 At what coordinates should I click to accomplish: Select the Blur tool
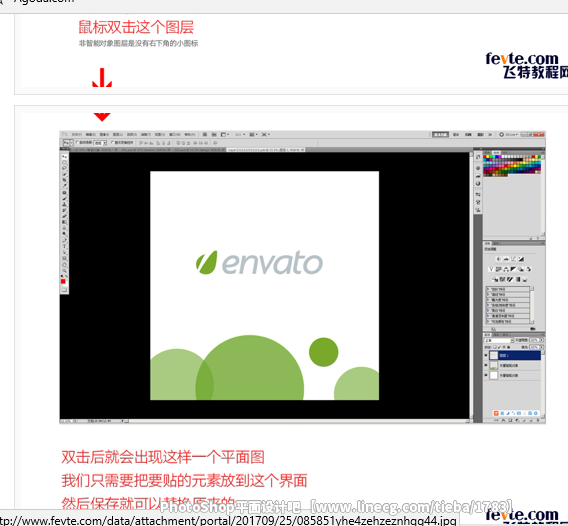tap(64, 228)
